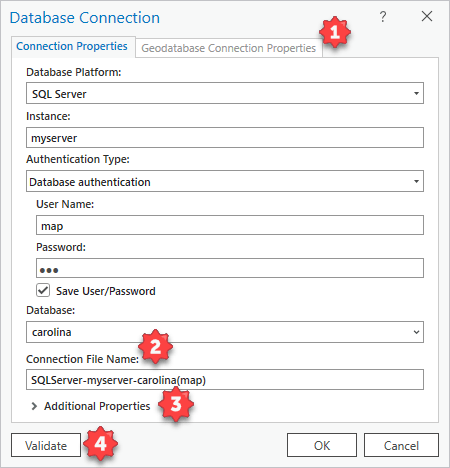Open the help question mark icon
This screenshot has height=468, width=450.
(x=383, y=16)
